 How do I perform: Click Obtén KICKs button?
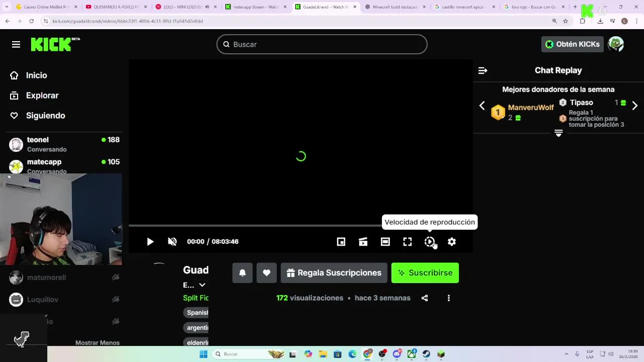[573, 44]
